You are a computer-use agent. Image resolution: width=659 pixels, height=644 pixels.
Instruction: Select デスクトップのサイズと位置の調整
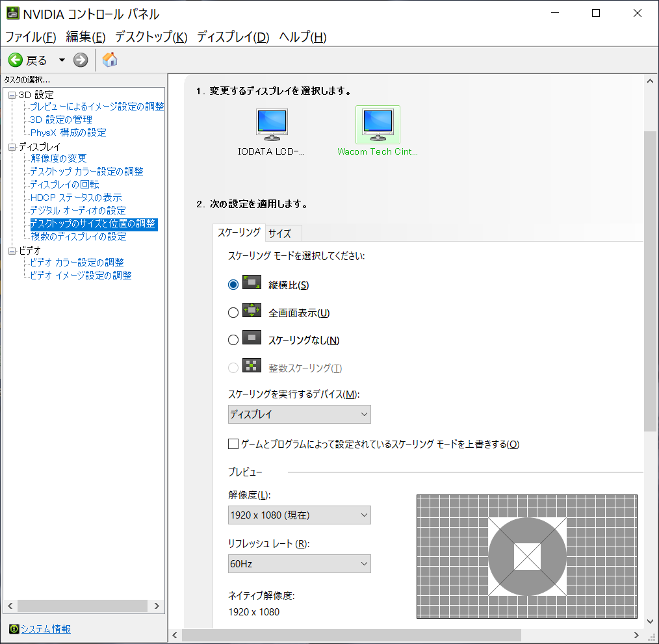(94, 224)
